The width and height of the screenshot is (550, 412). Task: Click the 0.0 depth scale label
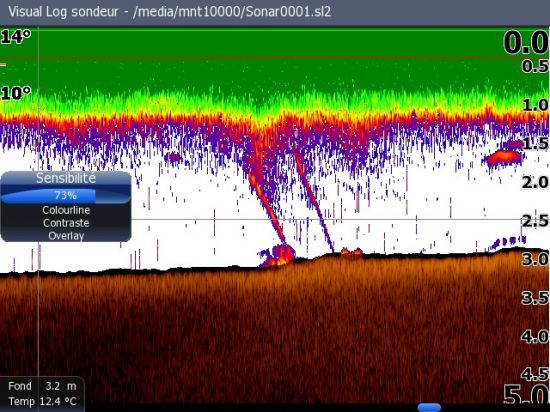526,43
